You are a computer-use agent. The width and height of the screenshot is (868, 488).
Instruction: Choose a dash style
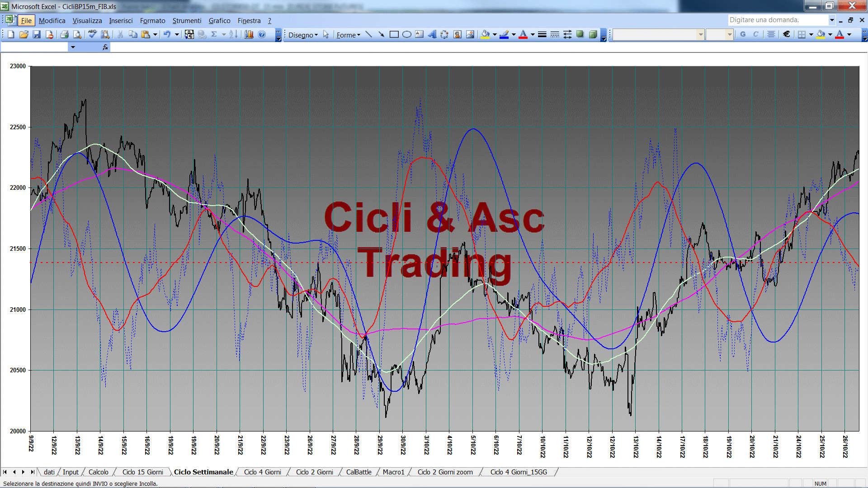point(555,34)
